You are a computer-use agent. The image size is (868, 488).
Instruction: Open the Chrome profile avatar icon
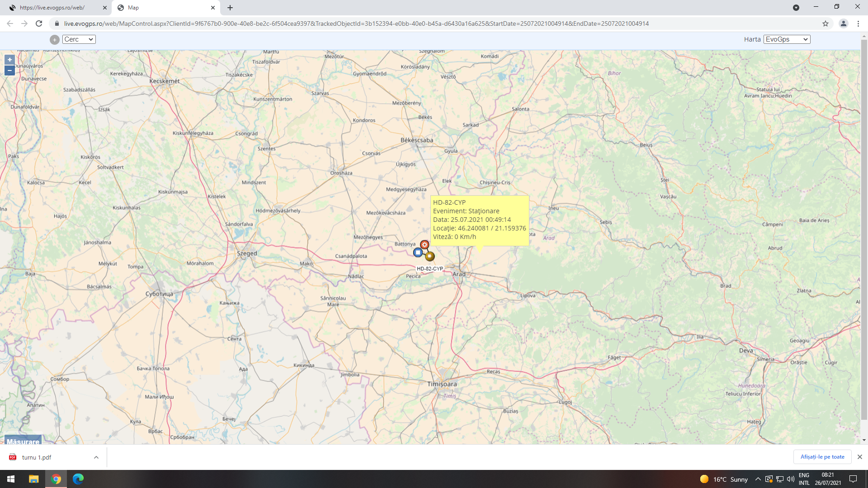tap(843, 23)
